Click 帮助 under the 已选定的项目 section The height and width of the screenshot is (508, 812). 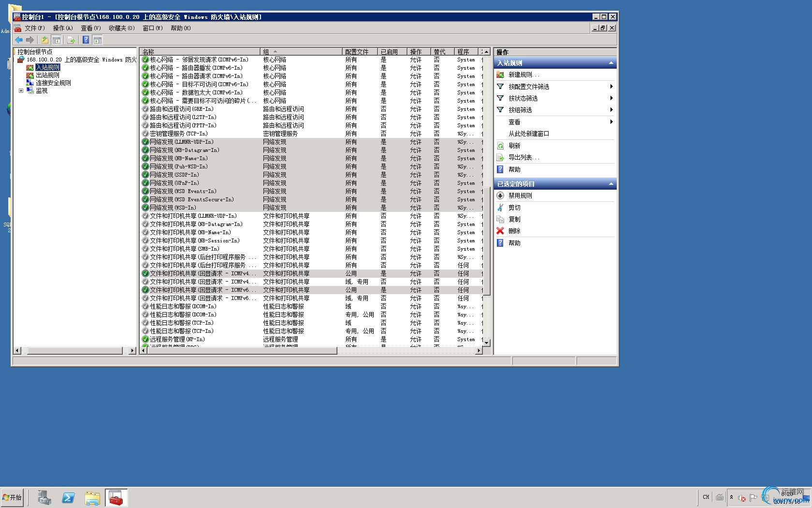(x=514, y=243)
